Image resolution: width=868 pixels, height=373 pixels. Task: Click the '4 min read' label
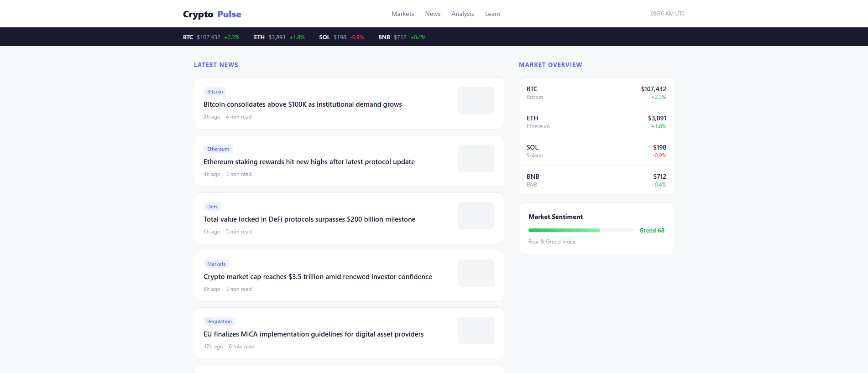point(239,117)
